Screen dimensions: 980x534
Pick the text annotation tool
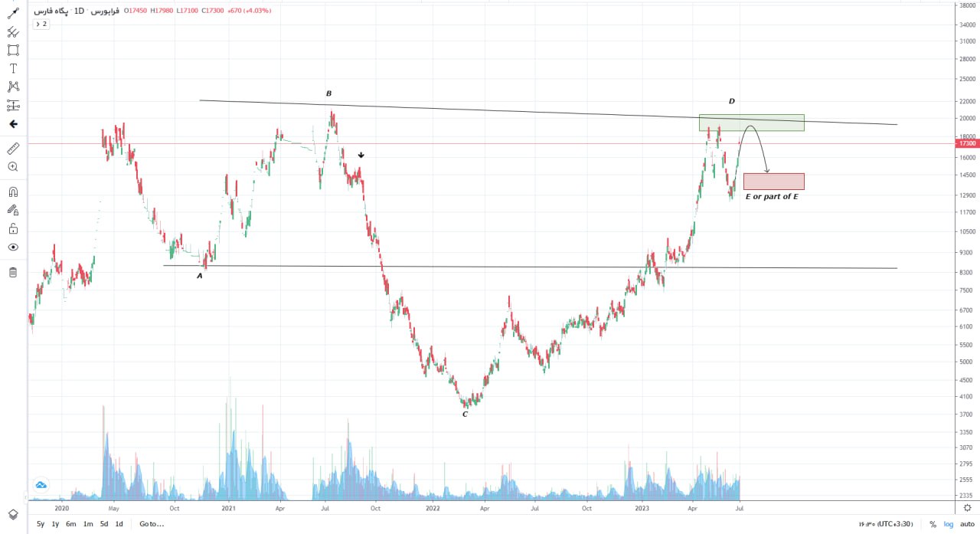point(13,69)
